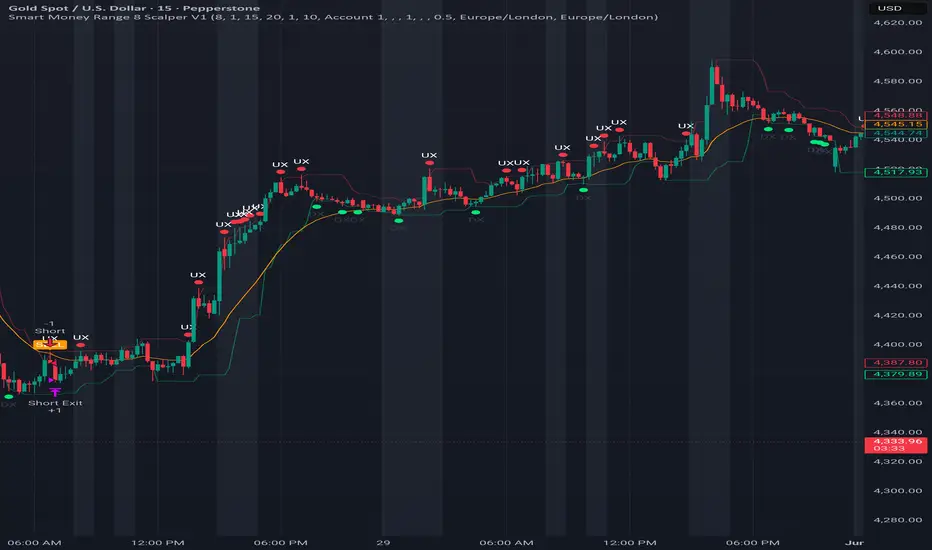The height and width of the screenshot is (550, 932).
Task: Click the 4,400.00 price axis label
Action: [x=898, y=344]
